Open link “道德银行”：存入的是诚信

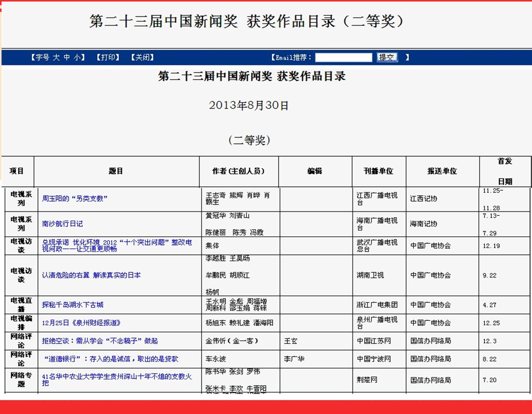click(x=111, y=359)
